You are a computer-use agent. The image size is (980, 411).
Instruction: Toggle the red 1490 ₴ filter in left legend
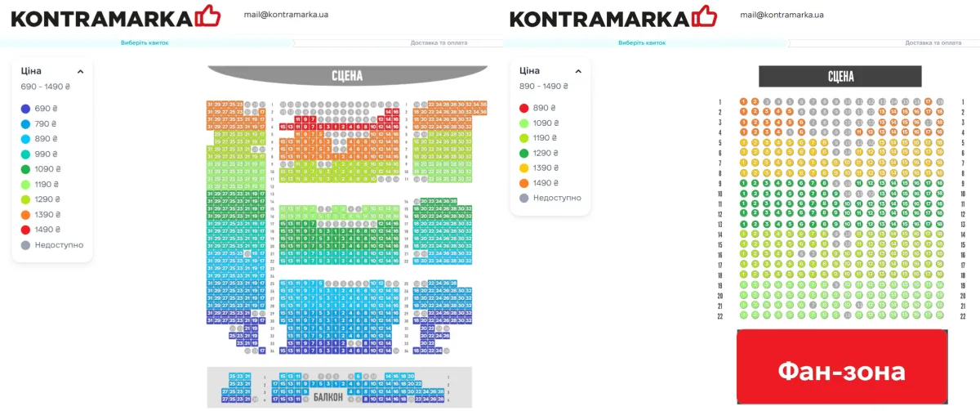[25, 230]
